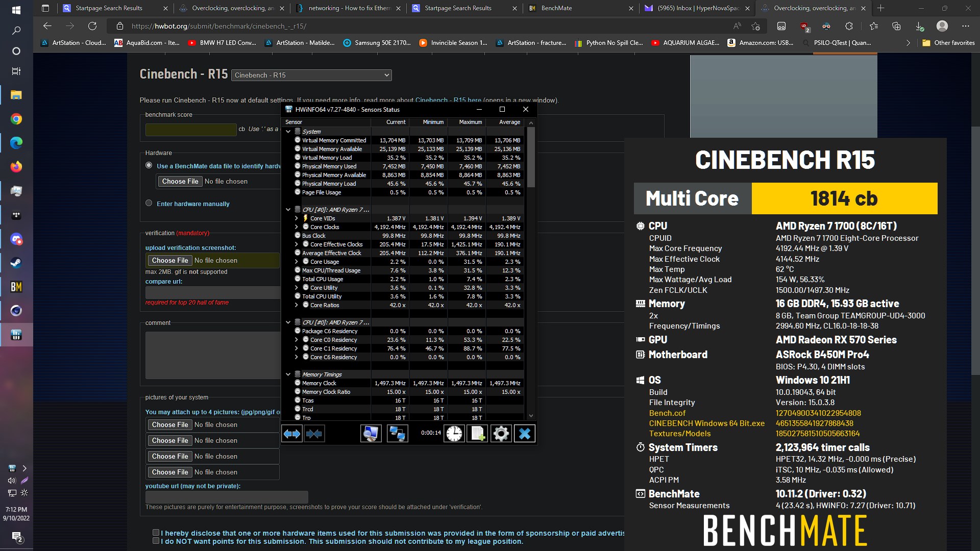Open HWiNFO remote monitor computer icon

[371, 434]
